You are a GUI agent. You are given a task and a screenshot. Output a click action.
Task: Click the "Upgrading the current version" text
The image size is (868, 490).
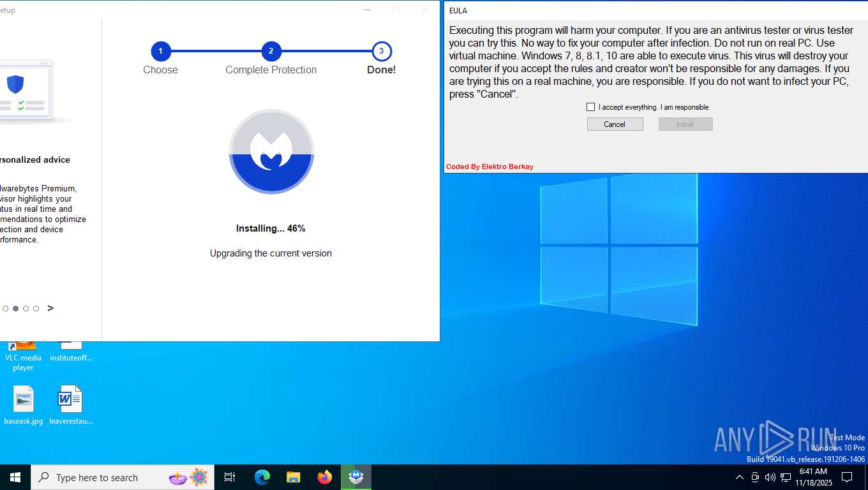tap(271, 253)
